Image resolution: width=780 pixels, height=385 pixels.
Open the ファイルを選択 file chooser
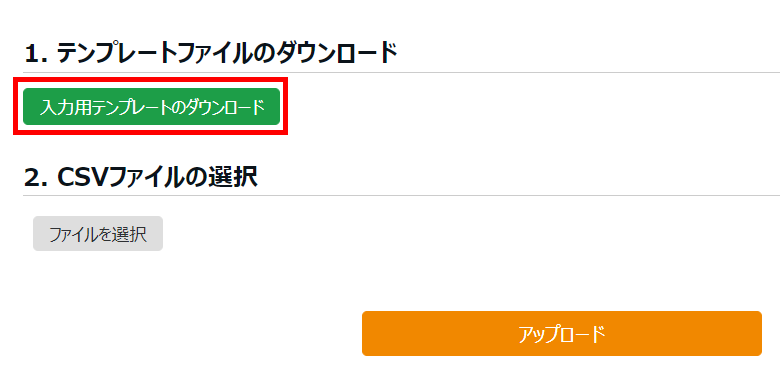[98, 234]
